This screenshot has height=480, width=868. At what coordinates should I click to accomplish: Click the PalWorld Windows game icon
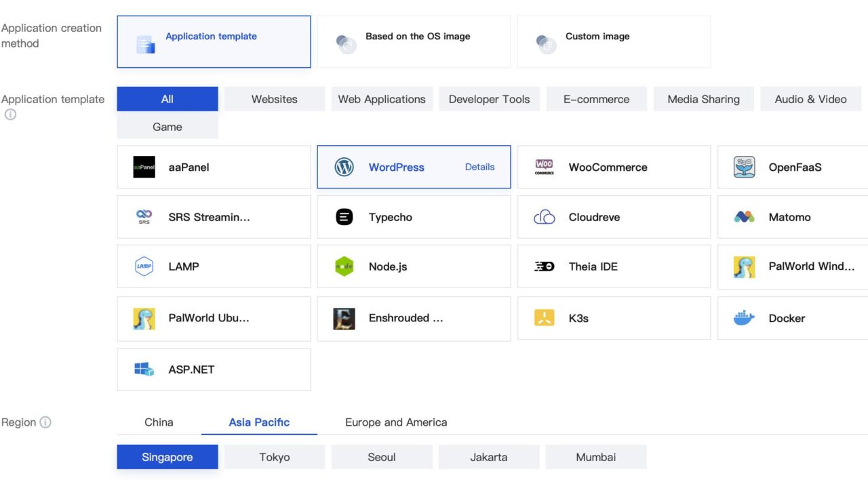click(745, 266)
